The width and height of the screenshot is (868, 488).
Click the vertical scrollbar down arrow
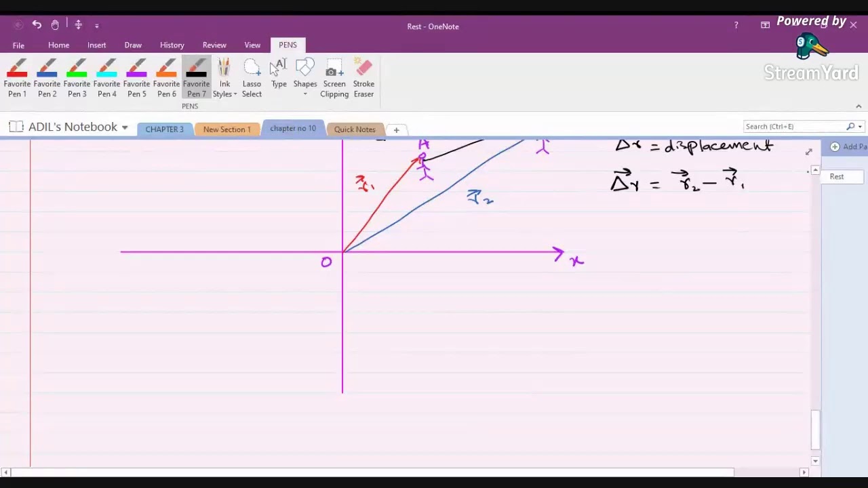tap(815, 461)
